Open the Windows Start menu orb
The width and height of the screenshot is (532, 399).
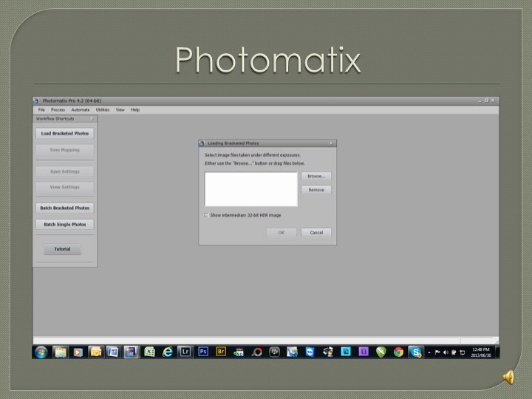click(41, 352)
